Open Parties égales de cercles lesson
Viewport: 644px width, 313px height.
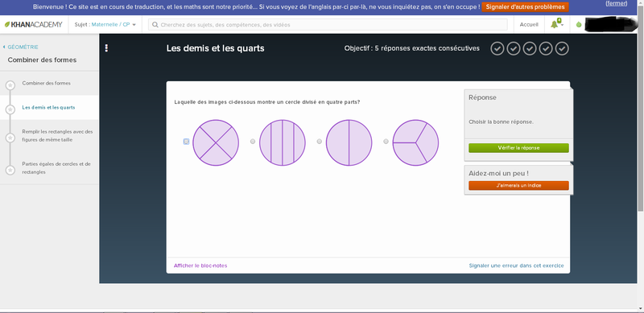tap(56, 167)
